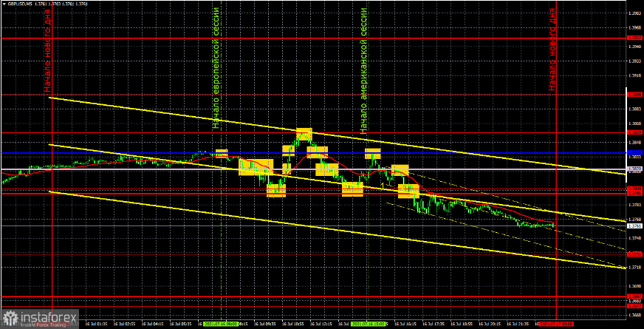644x329 pixels.
Task: Select the current price tag 1.3761
Action: coord(634,225)
